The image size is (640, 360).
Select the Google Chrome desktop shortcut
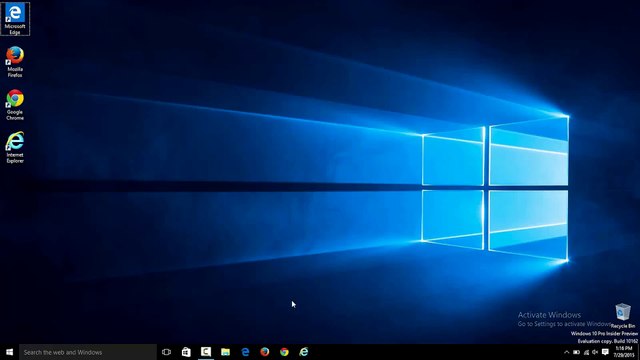[x=15, y=105]
